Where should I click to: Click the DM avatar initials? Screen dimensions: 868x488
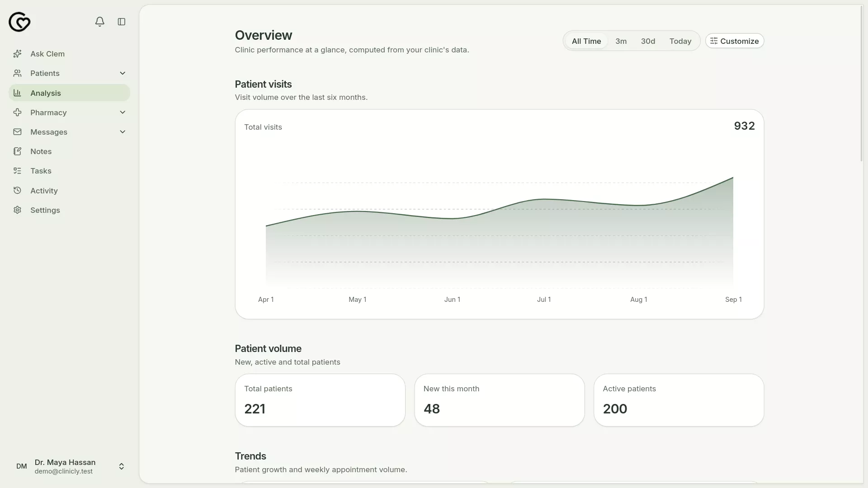click(22, 466)
